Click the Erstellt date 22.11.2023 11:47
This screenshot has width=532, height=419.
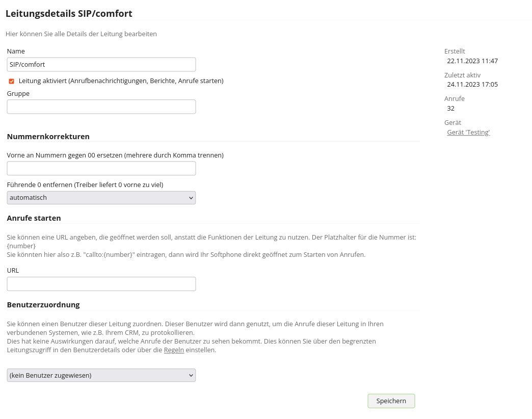coord(472,61)
